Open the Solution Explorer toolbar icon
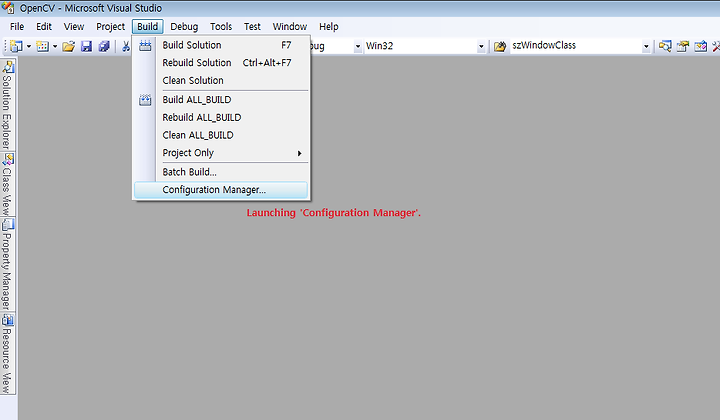Viewport: 720px width, 420px height. coord(665,46)
